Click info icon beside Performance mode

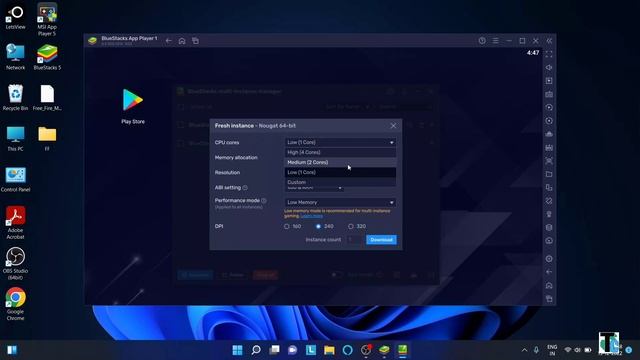tap(264, 200)
